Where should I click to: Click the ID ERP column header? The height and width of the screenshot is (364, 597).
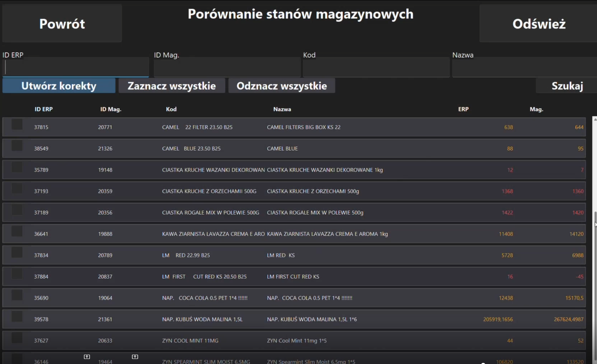pyautogui.click(x=44, y=109)
